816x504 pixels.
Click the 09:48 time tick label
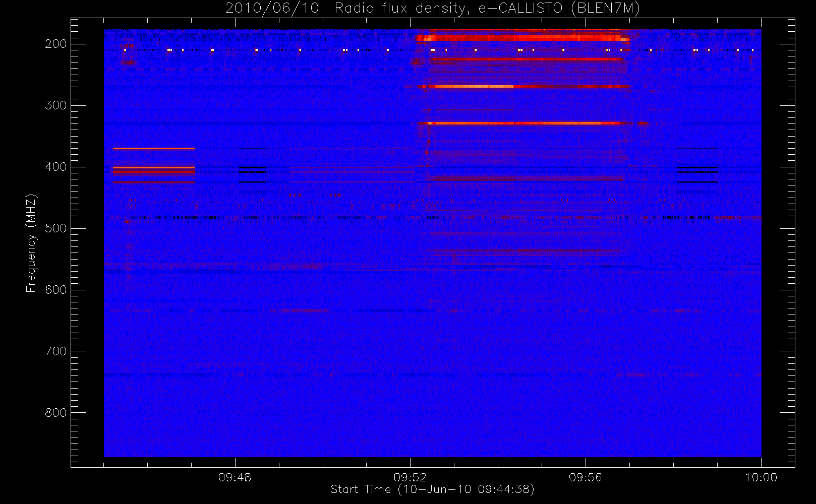tap(235, 477)
